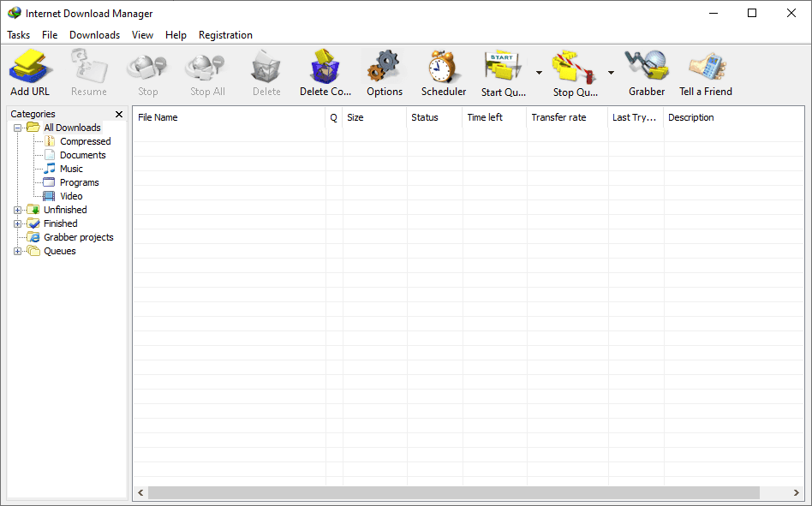The height and width of the screenshot is (506, 812).
Task: Click the Grabber projects icon
Action: [33, 237]
